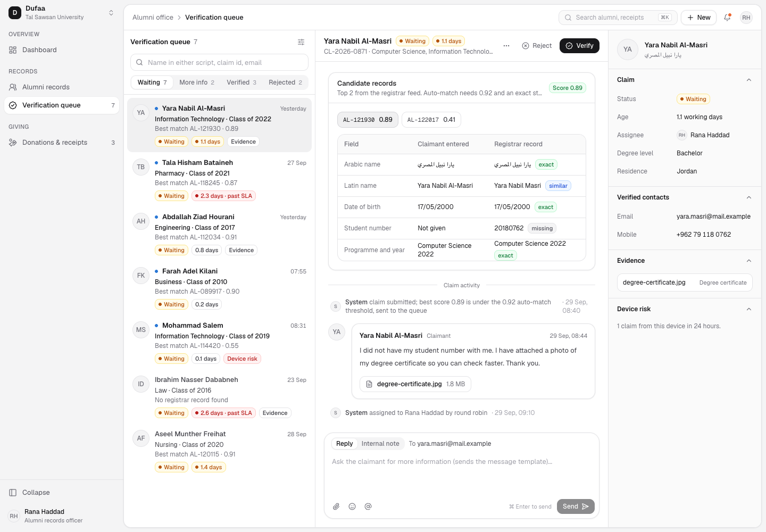Open Rana Haddad's profile in the sidebar footer
The height and width of the screenshot is (532, 766).
pos(62,516)
